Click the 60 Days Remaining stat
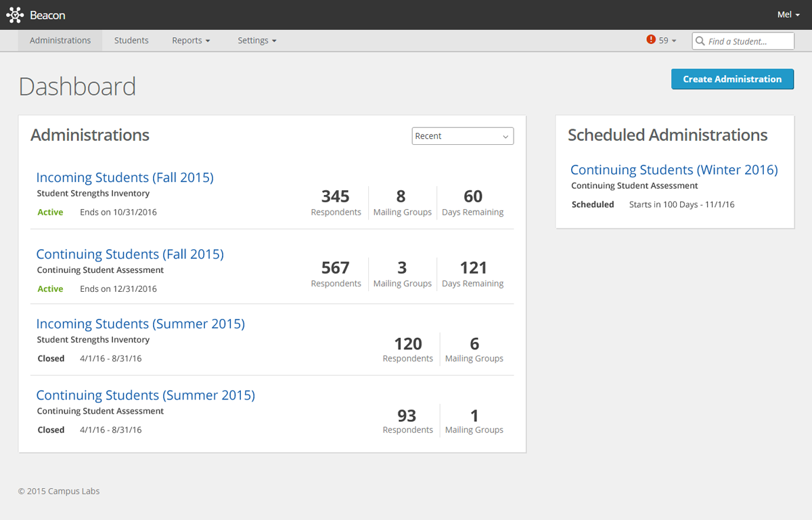Image resolution: width=812 pixels, height=520 pixels. click(x=472, y=202)
